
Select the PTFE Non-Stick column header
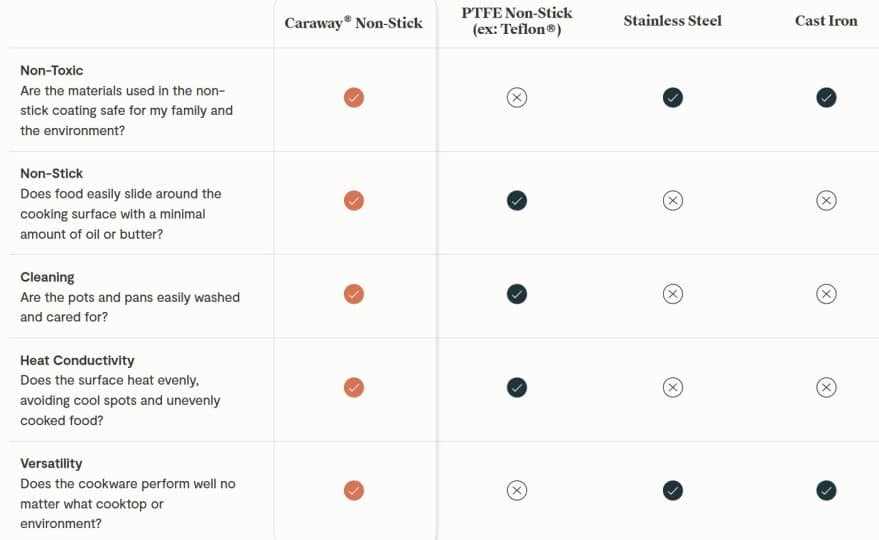pyautogui.click(x=516, y=21)
